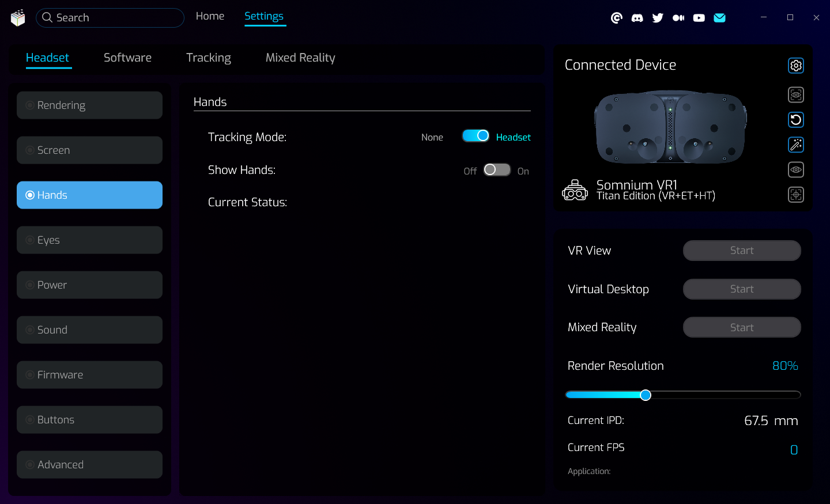Go to the Home menu item

tap(210, 16)
